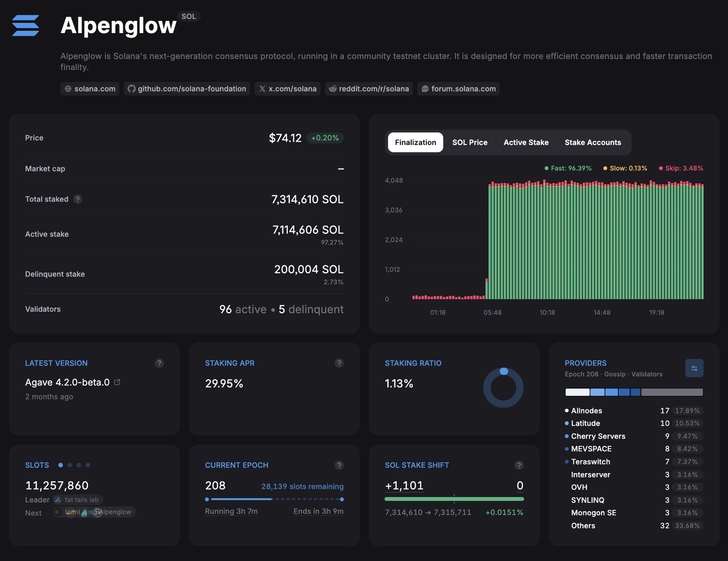728x561 pixels.
Task: Switch to the Stake Accounts tab
Action: pos(593,142)
